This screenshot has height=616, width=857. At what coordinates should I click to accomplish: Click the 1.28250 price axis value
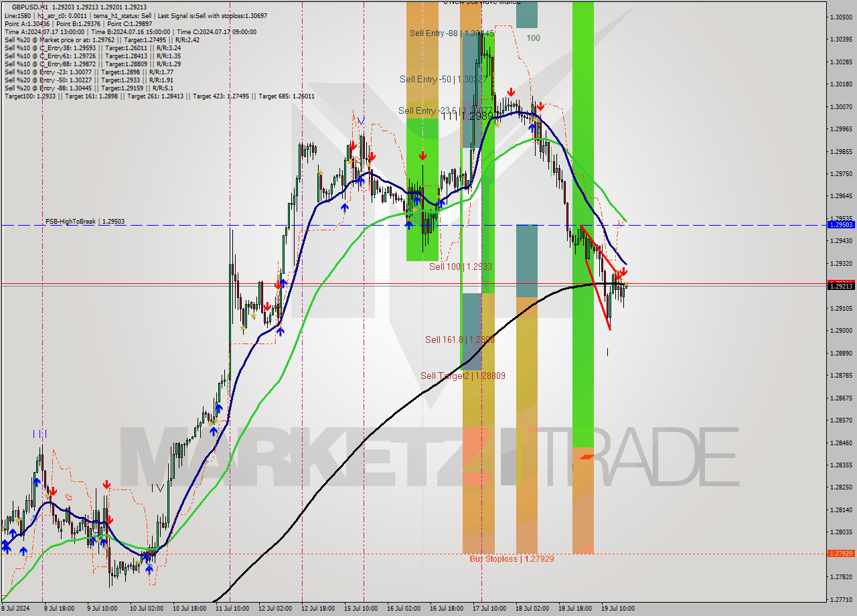pyautogui.click(x=841, y=487)
